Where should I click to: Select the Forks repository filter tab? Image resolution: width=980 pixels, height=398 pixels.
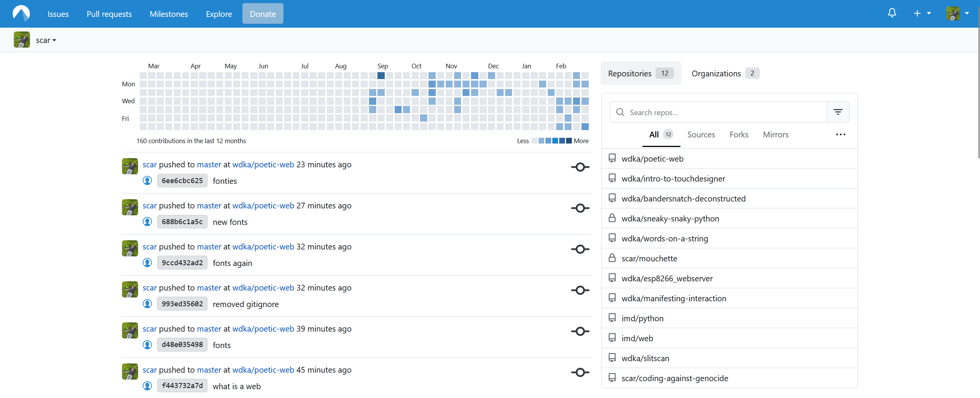739,135
